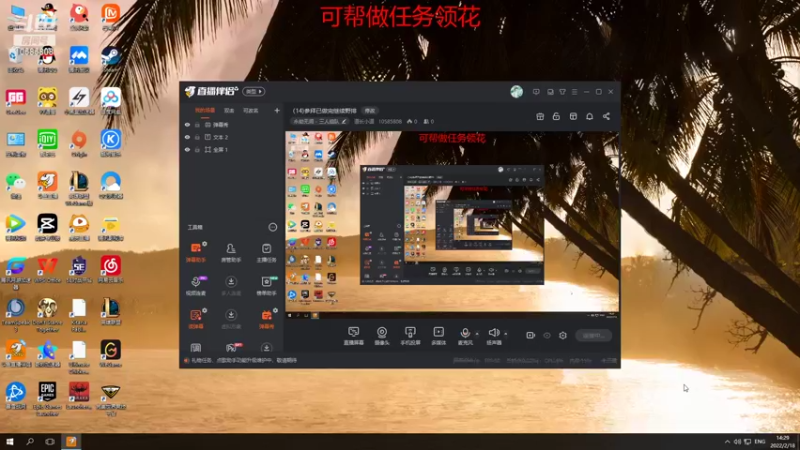Toggle visibility of the 文本 2 layer
Screen dimensions: 800x450
187,137
